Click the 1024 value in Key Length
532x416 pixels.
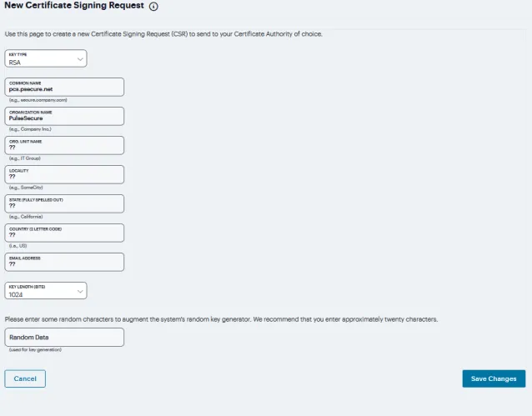(x=16, y=294)
